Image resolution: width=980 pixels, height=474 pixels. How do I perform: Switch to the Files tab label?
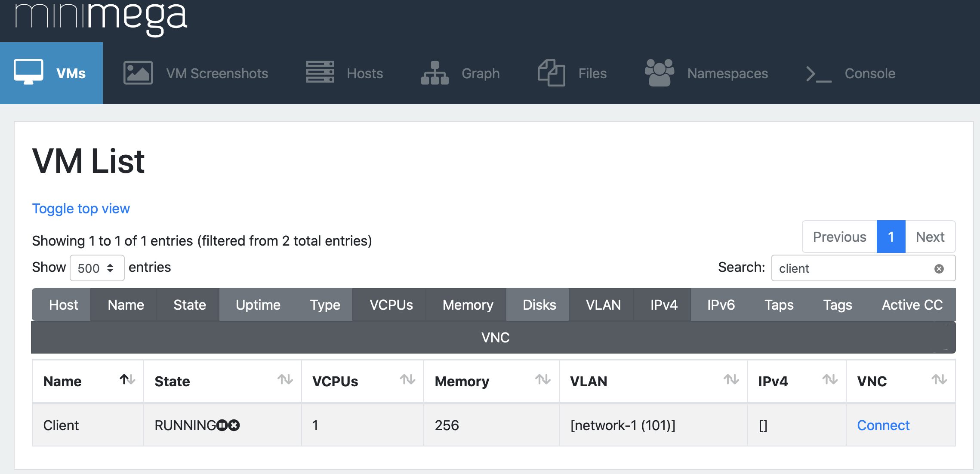pos(592,74)
